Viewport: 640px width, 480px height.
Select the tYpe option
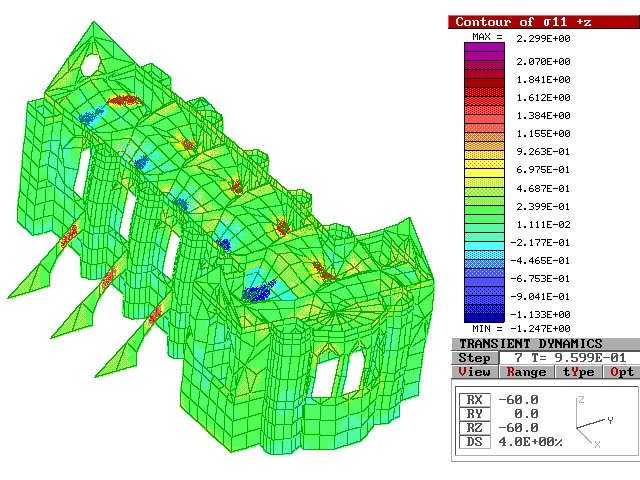(x=579, y=372)
